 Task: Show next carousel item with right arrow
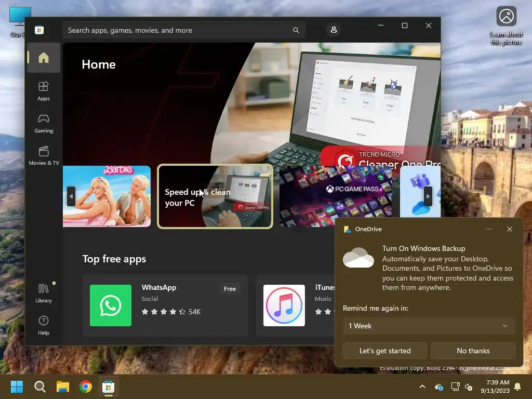[428, 196]
